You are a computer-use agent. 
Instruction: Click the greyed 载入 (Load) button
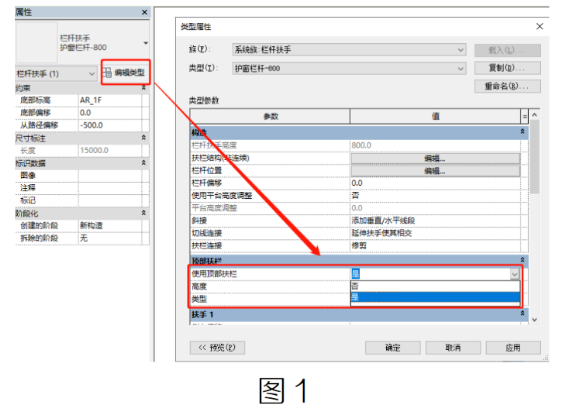tap(507, 50)
